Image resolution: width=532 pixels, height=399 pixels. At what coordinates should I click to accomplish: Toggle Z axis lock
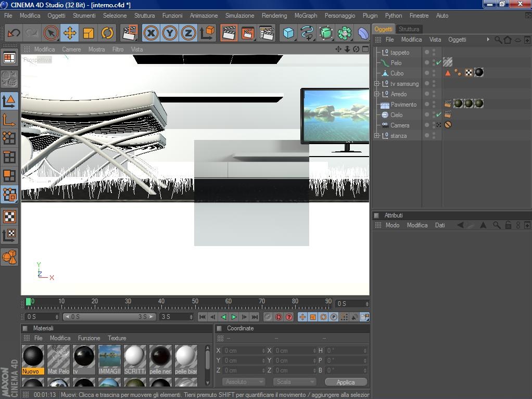188,33
